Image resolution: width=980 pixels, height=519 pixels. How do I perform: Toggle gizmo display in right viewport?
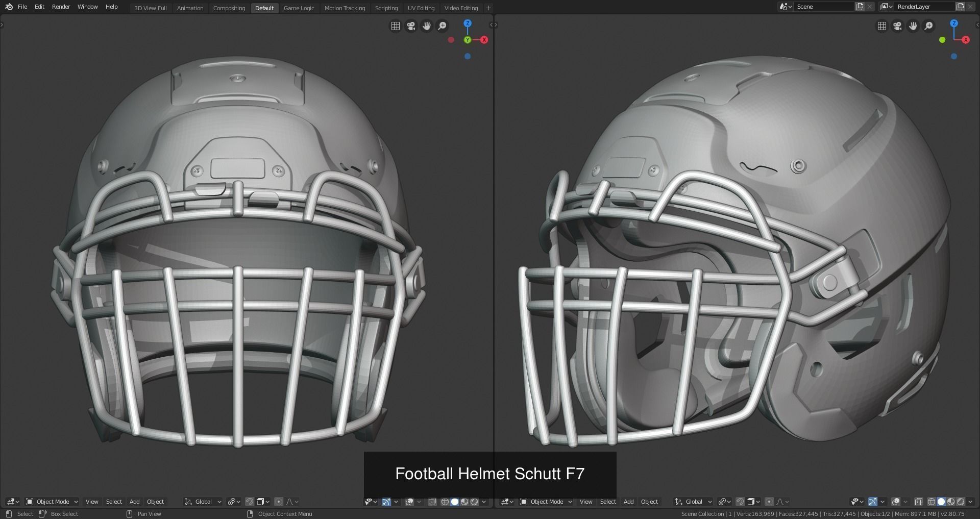point(873,502)
